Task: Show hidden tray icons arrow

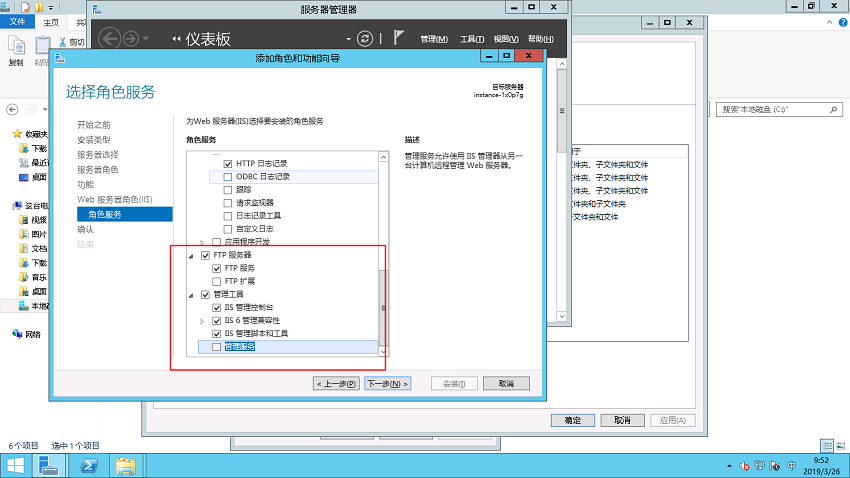Action: 729,466
